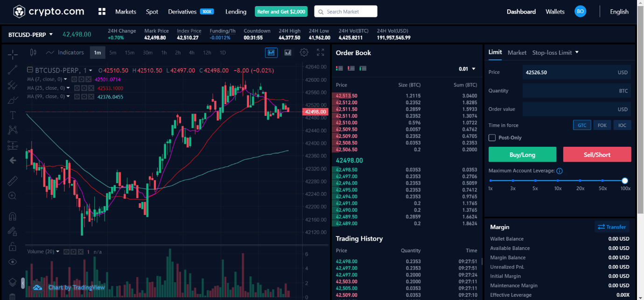The width and height of the screenshot is (644, 300).
Task: Click Refer and Get $2,000 button
Action: 281,12
